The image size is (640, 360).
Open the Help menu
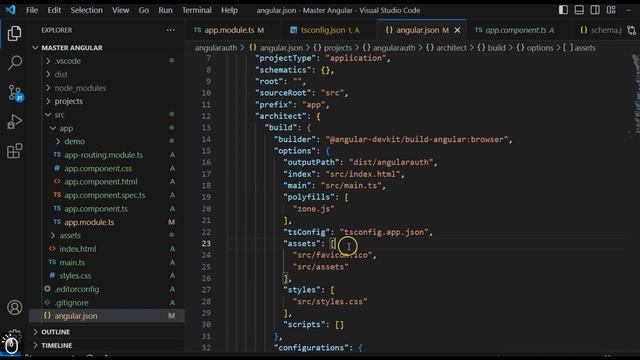point(229,10)
